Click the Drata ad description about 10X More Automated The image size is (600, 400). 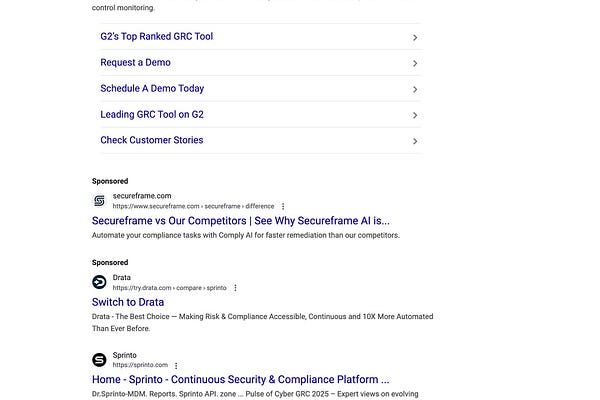[x=262, y=322]
